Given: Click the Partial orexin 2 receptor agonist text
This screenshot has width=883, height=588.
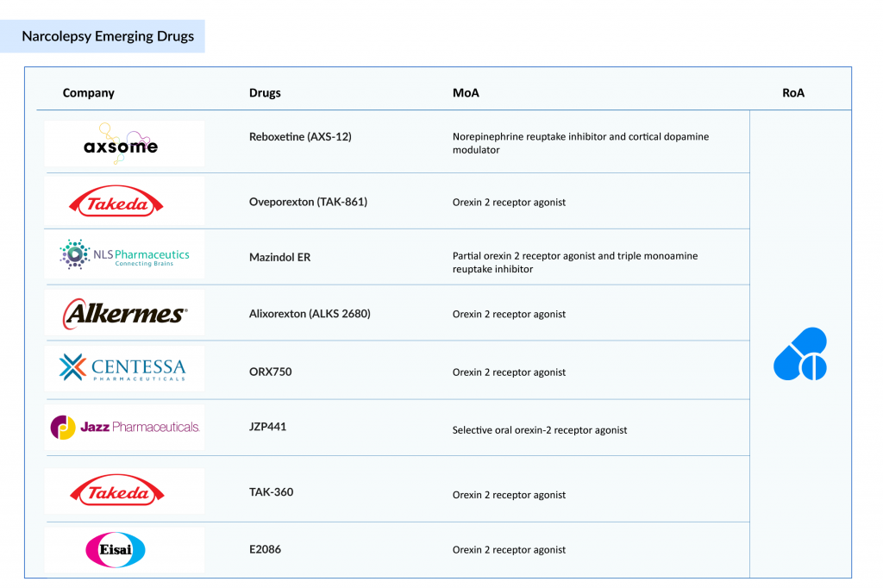Looking at the screenshot, I should click(575, 262).
